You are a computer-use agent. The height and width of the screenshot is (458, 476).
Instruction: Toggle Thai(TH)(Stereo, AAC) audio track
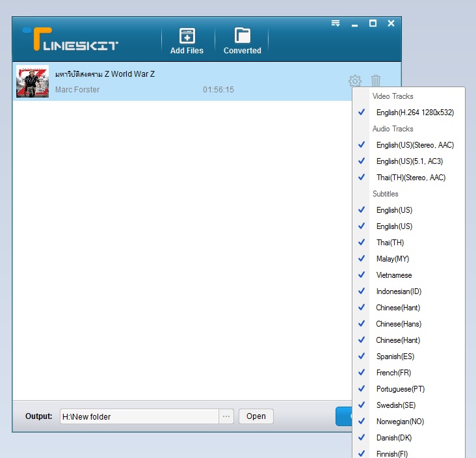(x=408, y=178)
